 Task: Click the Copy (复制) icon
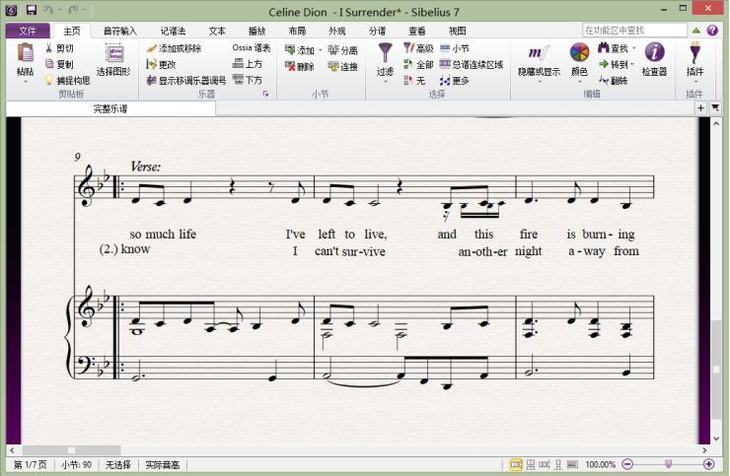(49, 64)
